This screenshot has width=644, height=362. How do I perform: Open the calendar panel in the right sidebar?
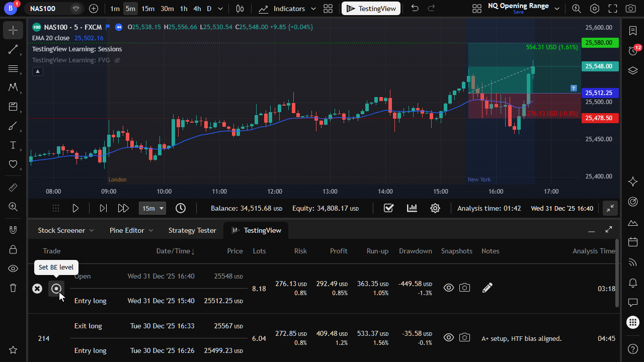point(633,242)
